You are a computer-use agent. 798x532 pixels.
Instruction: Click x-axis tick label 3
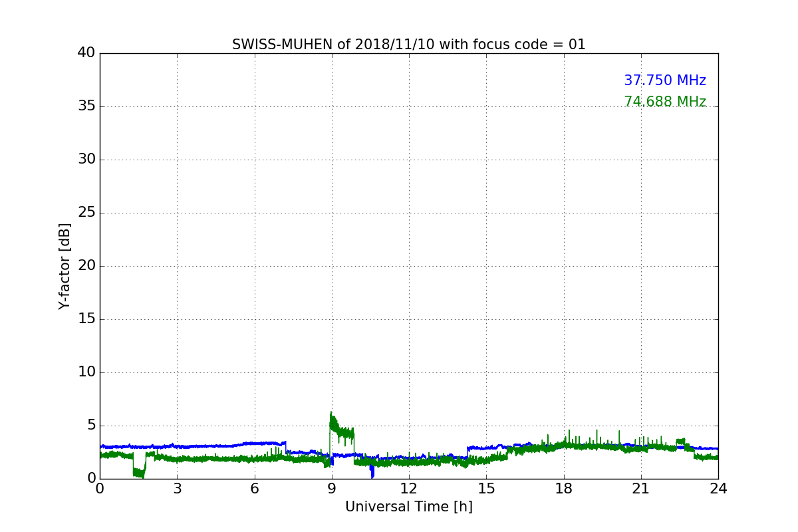click(x=177, y=489)
